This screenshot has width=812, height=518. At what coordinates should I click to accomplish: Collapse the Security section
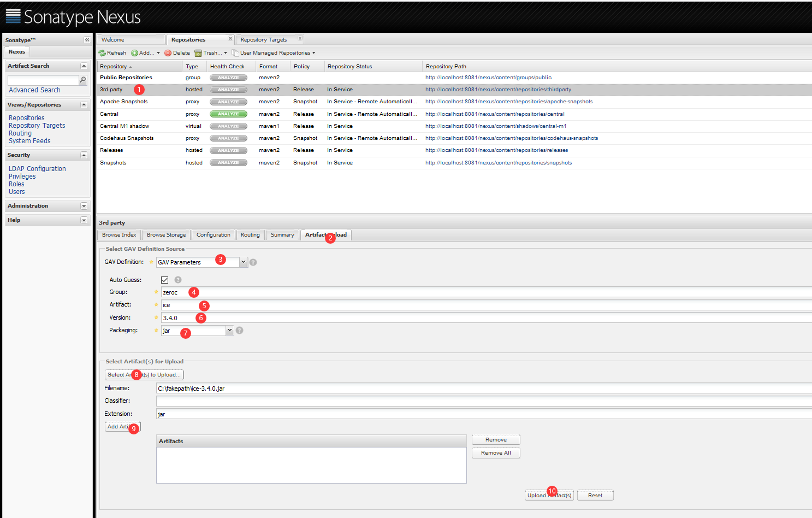(x=84, y=155)
